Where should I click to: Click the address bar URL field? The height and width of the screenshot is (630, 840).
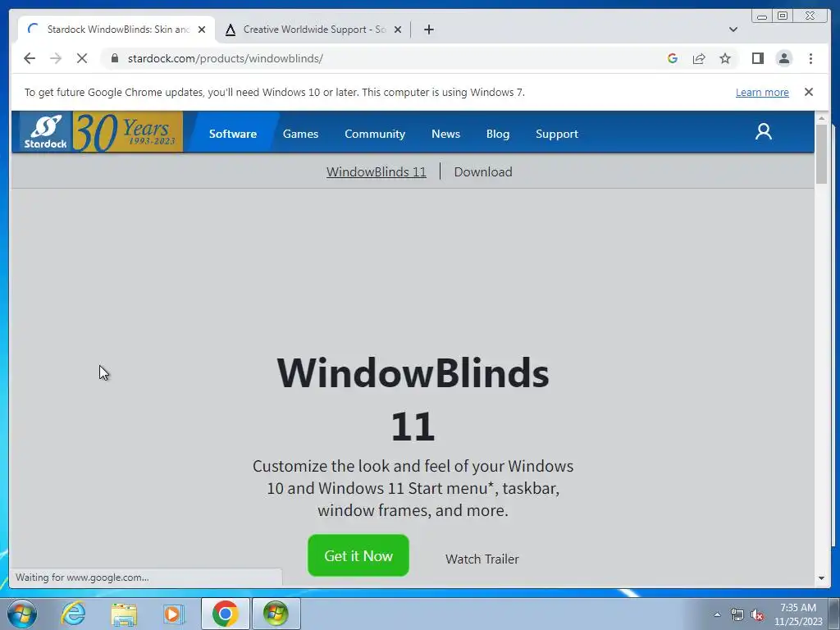pos(386,58)
